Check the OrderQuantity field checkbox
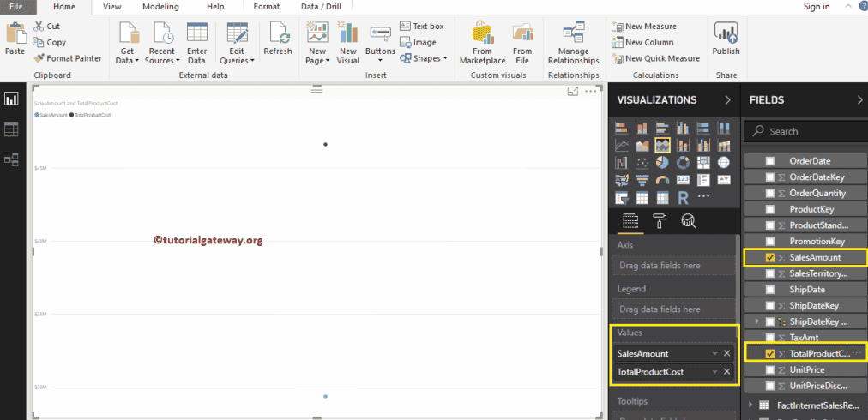The width and height of the screenshot is (868, 420). point(769,193)
